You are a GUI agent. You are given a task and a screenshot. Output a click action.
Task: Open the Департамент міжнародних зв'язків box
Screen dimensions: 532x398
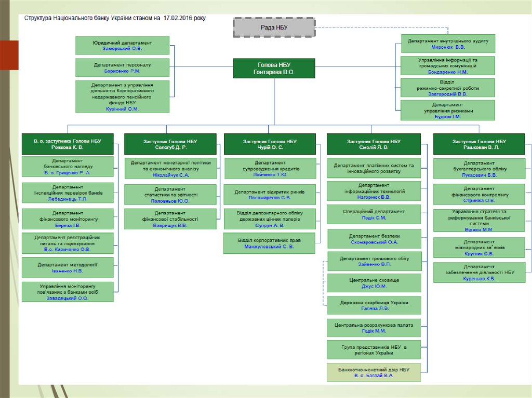[479, 248]
